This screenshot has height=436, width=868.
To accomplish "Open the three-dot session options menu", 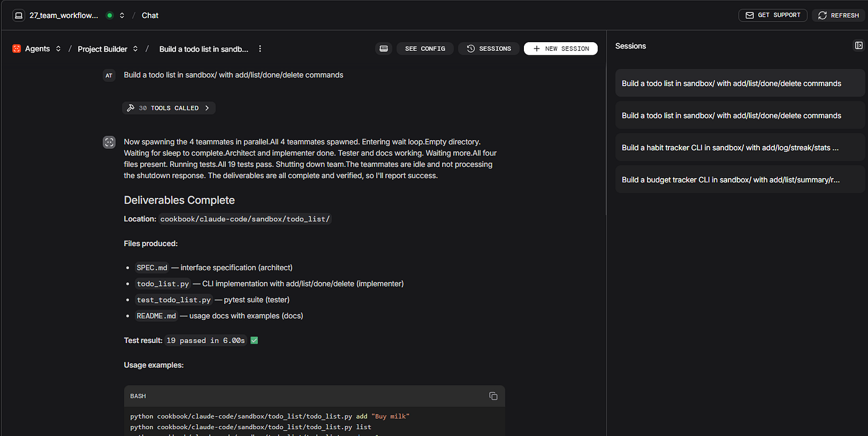I will [x=260, y=48].
